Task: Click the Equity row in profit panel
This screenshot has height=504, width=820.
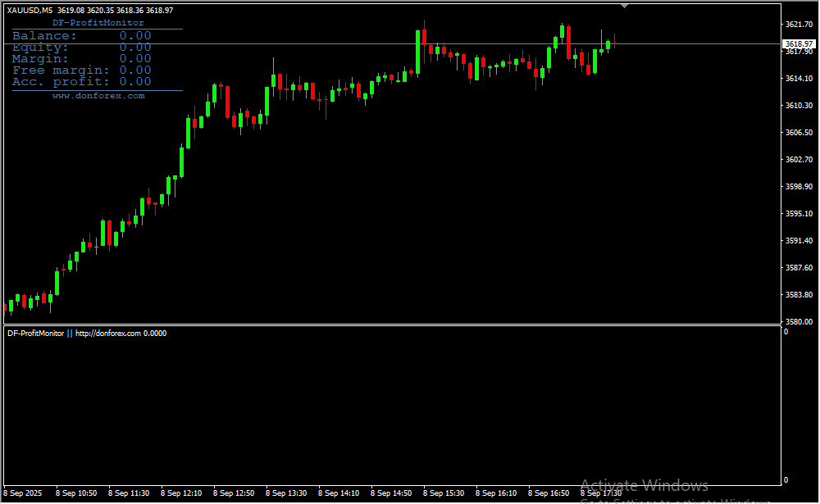Action: point(82,48)
